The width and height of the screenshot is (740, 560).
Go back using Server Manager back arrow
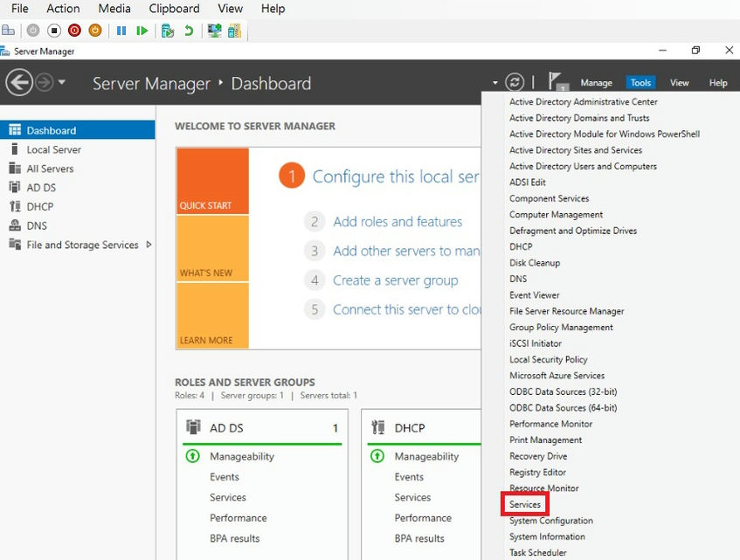click(x=19, y=83)
